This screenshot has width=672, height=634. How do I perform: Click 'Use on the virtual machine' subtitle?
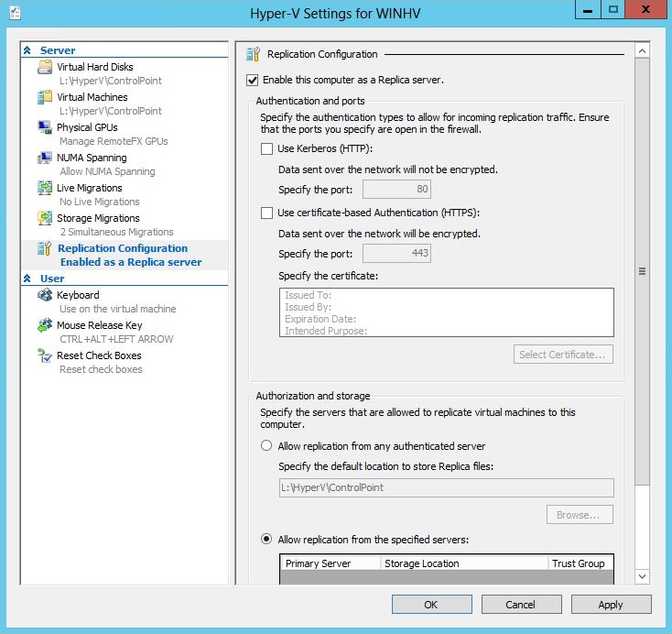[x=118, y=309]
